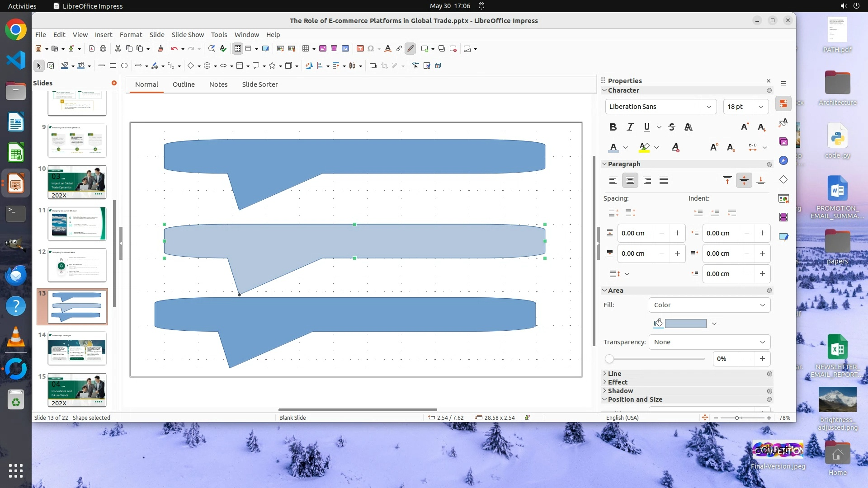This screenshot has height=488, width=868.
Task: Open the Fill type dropdown
Action: 709,305
